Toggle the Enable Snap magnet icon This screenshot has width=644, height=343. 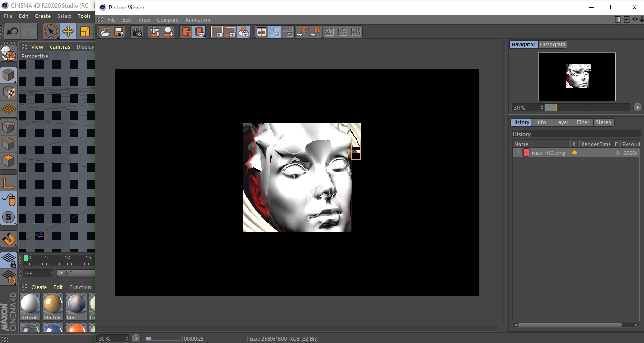pos(9,239)
